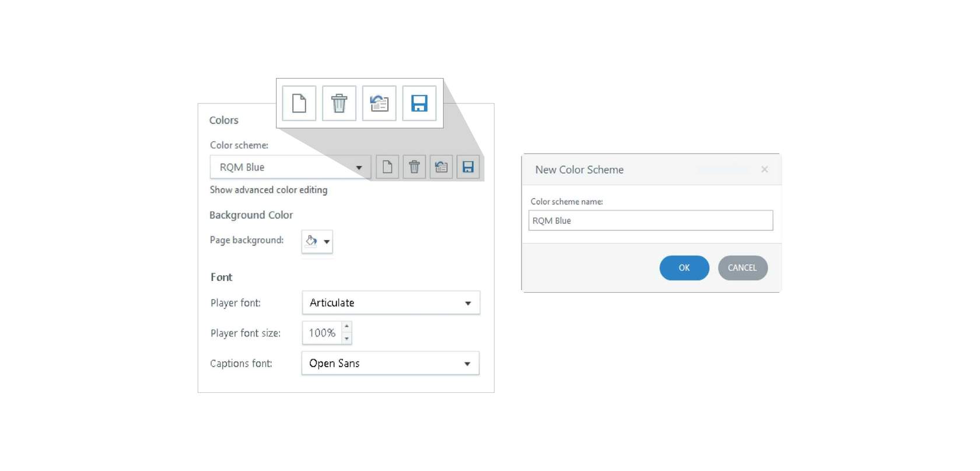Open the Player font Articulate dropdown
This screenshot has width=980, height=471.
(391, 303)
